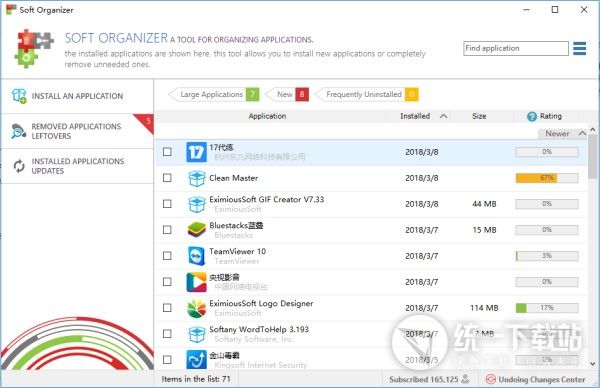Click the scrollbar down arrow

point(592,364)
